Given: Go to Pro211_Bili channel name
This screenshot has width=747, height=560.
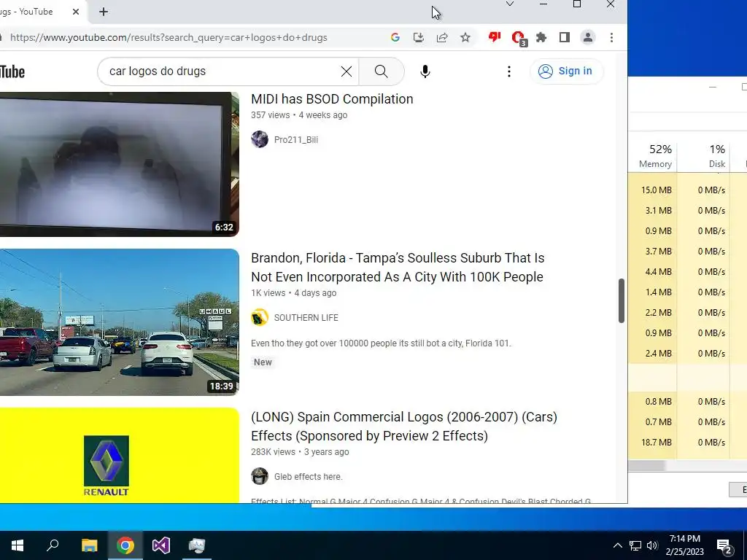Looking at the screenshot, I should pyautogui.click(x=296, y=139).
